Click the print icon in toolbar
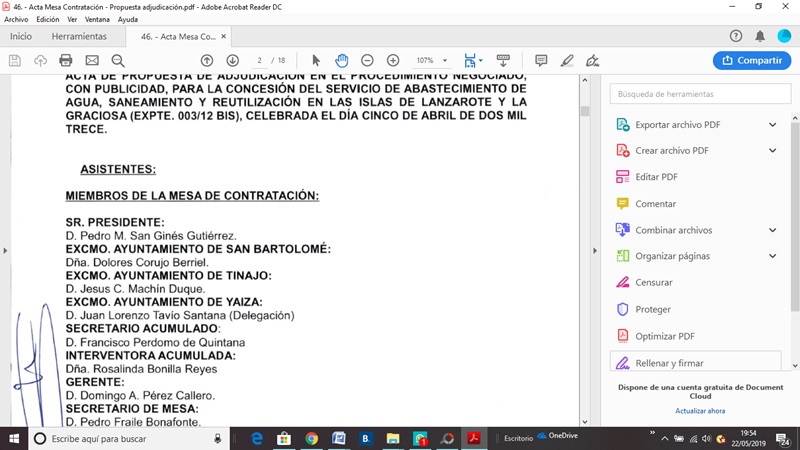 (66, 61)
